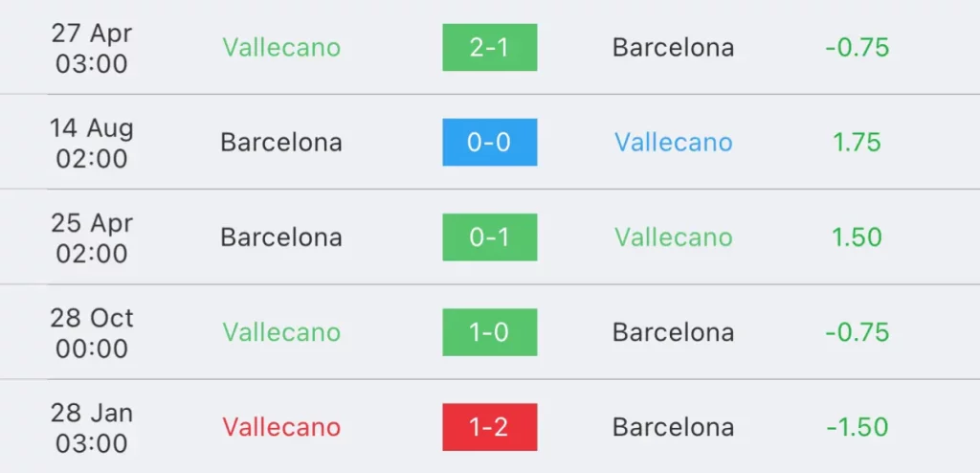Select the 14 Aug 02:00 date cell
The image size is (980, 473).
[x=92, y=143]
